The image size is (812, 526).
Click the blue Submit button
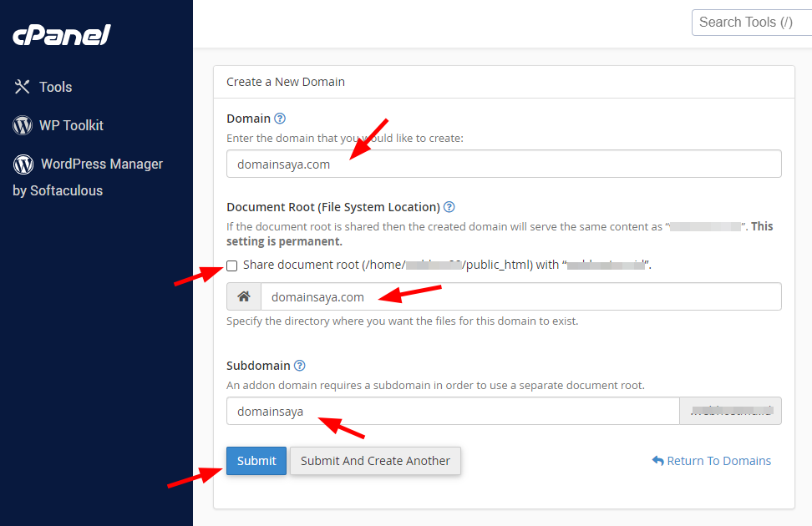coord(256,461)
